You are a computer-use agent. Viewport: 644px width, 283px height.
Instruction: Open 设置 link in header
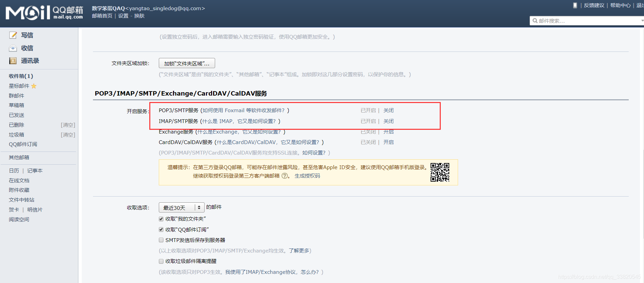tap(123, 16)
